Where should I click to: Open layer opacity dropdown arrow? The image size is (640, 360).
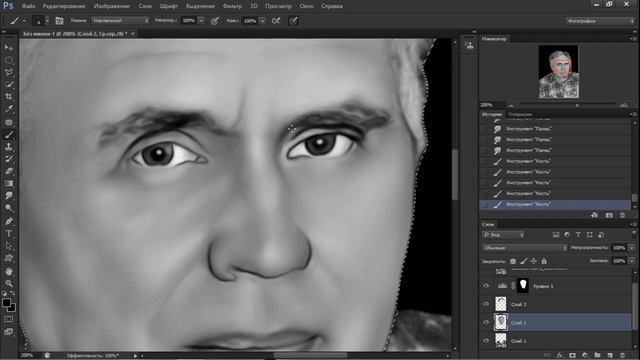pos(632,248)
